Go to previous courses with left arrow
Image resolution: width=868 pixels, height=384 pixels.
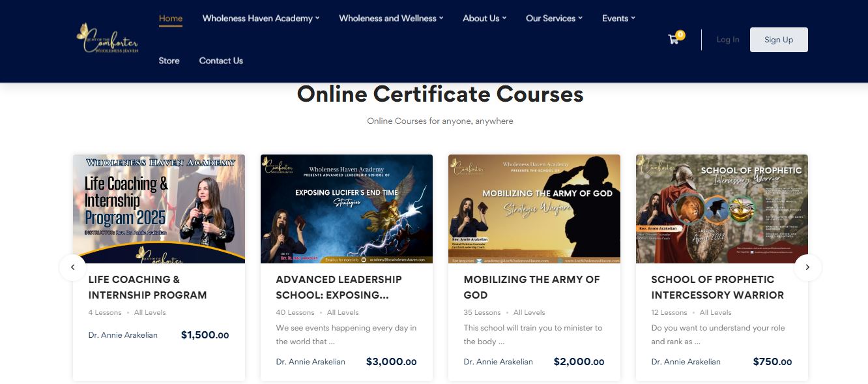73,267
